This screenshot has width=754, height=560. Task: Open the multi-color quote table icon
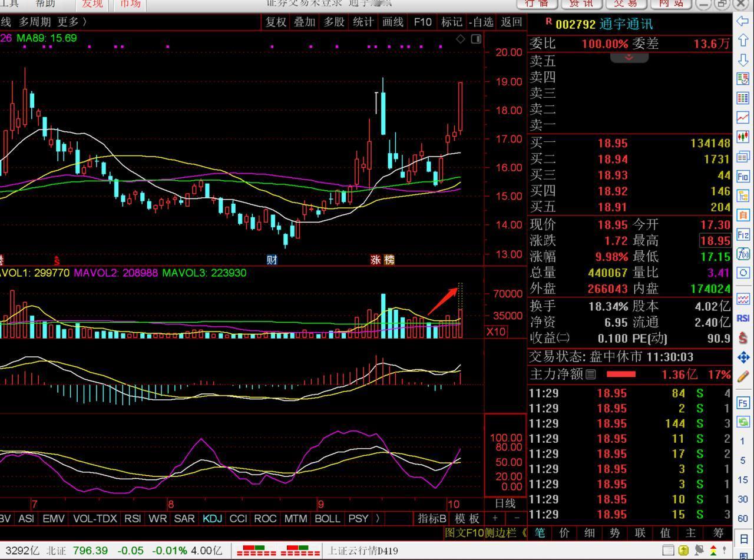[743, 79]
